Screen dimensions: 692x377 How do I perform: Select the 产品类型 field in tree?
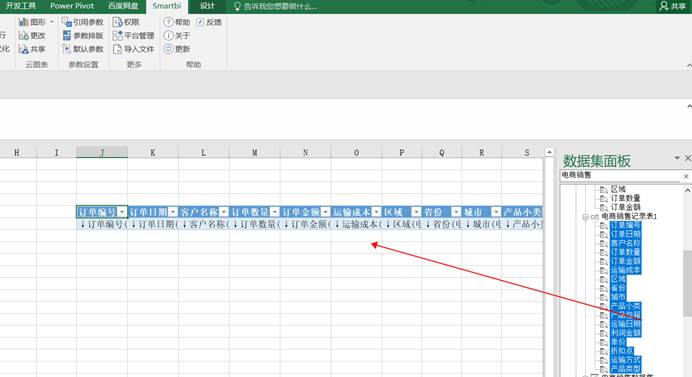point(625,369)
